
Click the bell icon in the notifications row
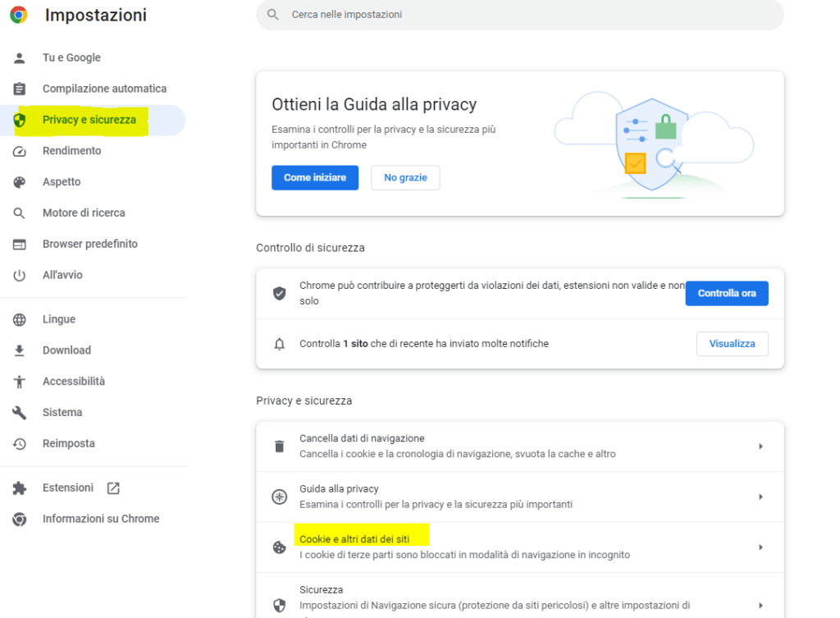[279, 344]
